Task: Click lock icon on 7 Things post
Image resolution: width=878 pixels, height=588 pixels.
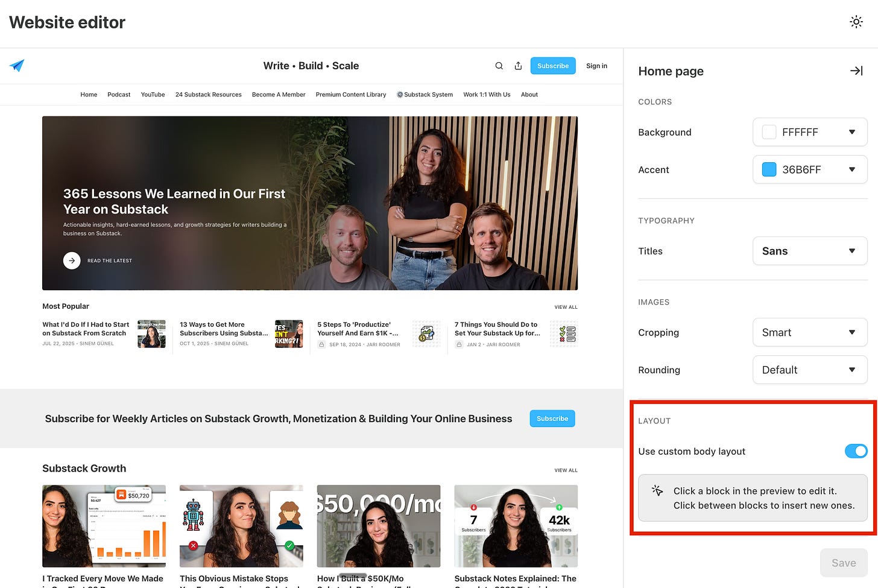Action: 459,344
